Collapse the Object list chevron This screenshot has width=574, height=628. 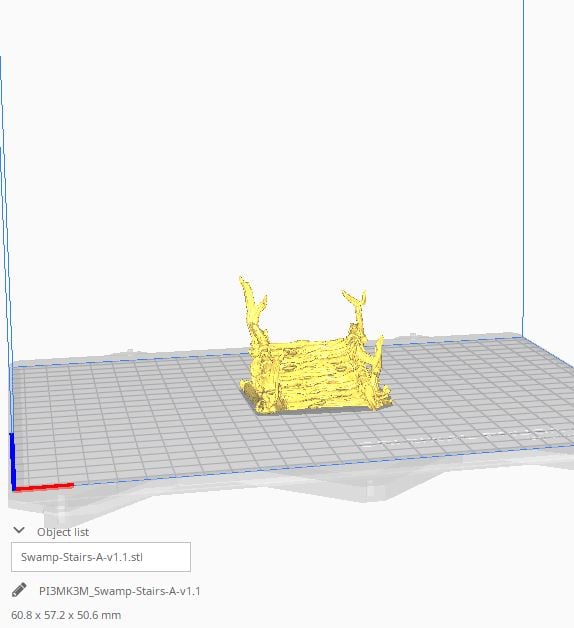[19, 531]
